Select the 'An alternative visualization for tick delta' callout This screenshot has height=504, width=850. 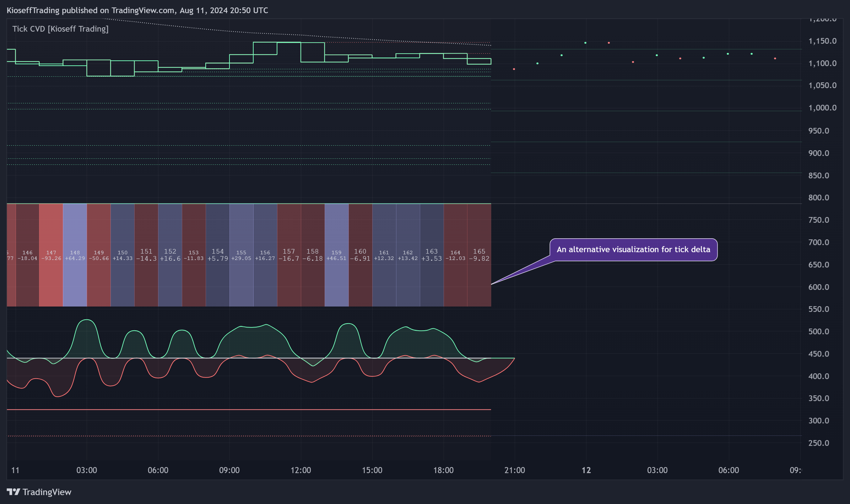point(633,250)
